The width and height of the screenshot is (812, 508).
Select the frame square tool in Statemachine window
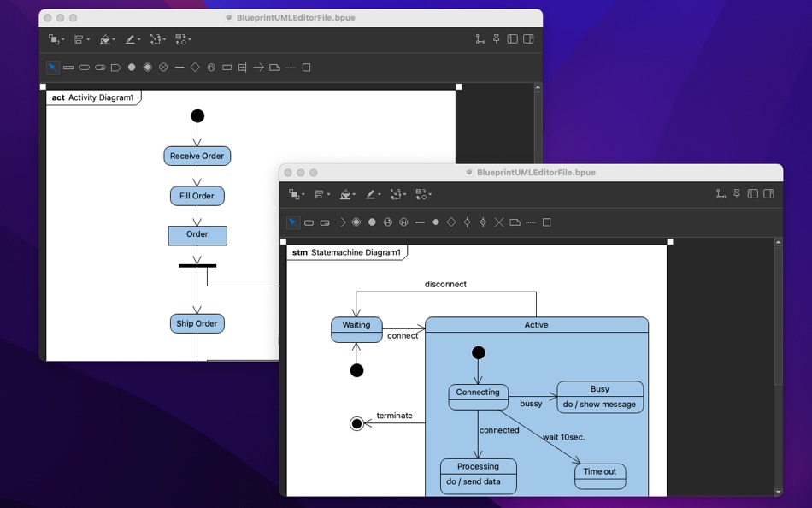[546, 222]
